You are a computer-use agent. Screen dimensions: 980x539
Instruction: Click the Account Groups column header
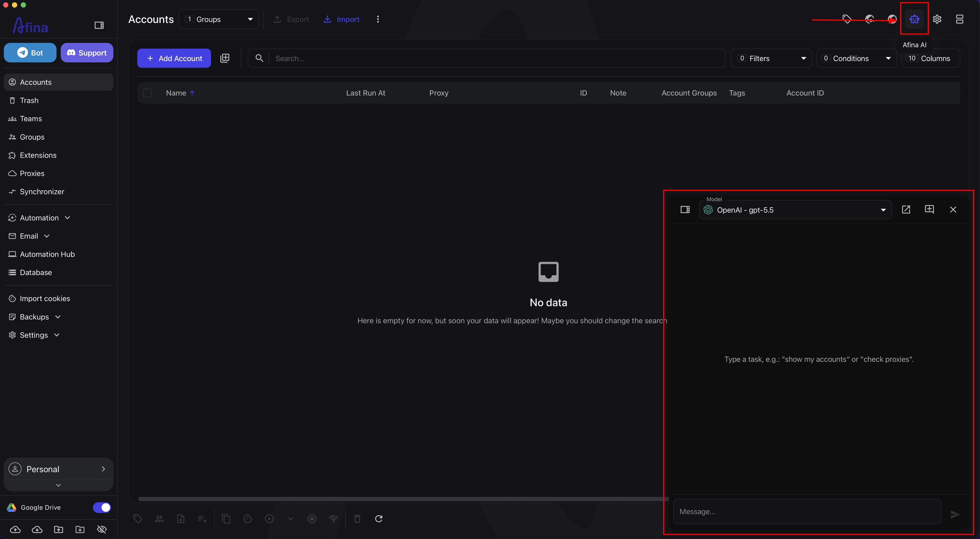pyautogui.click(x=689, y=93)
